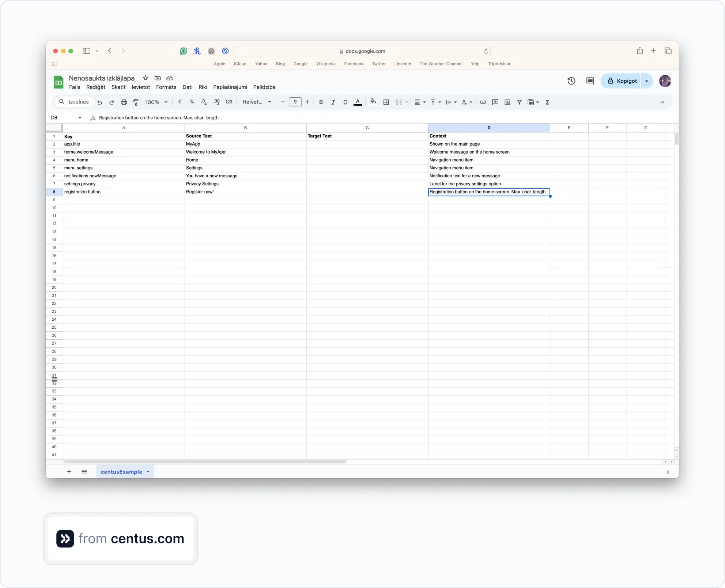The height and width of the screenshot is (588, 725).
Task: Click the borders icon
Action: [x=386, y=102]
